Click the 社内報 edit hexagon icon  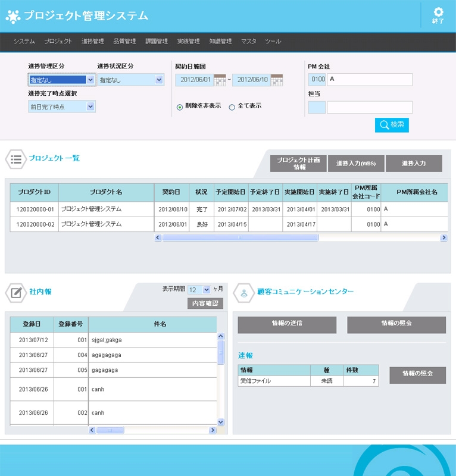pos(16,293)
